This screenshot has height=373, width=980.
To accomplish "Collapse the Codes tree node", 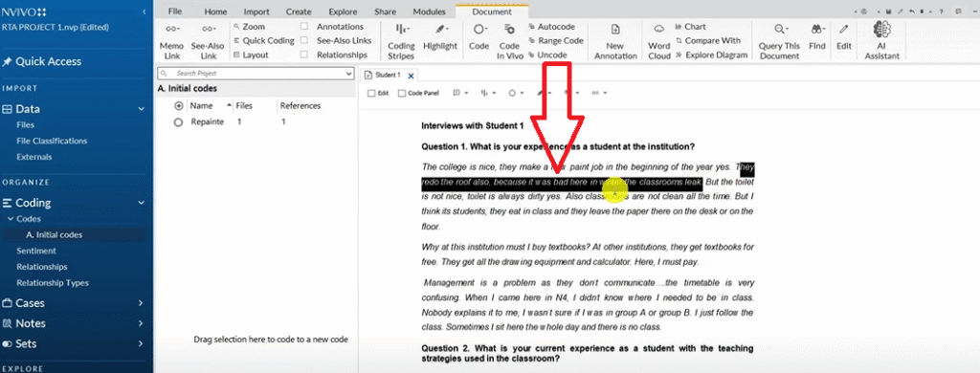I will pyautogui.click(x=10, y=219).
